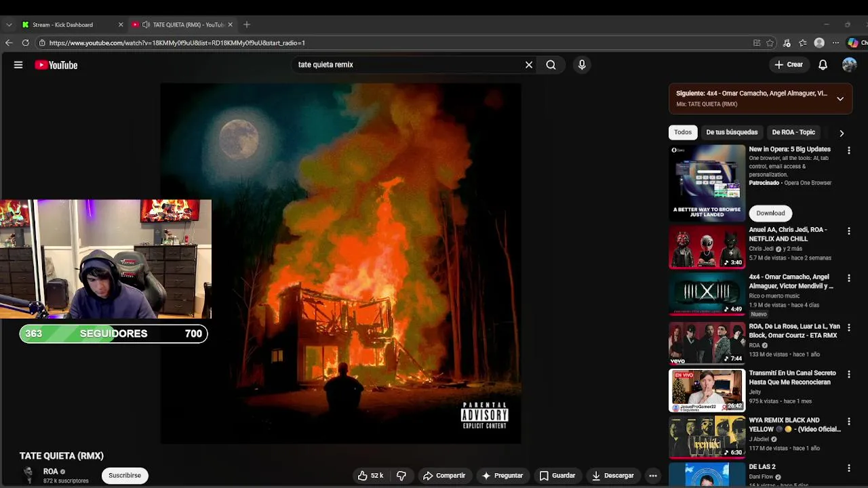Open options menu for 4x4 Omar Camacho video
This screenshot has width=868, height=488.
[x=848, y=279]
